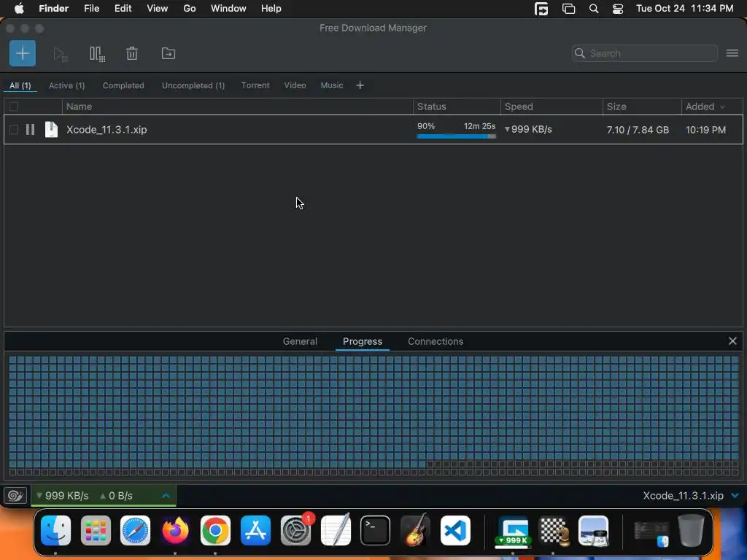Open the Edit menu
This screenshot has height=560, width=747.
pos(123,9)
